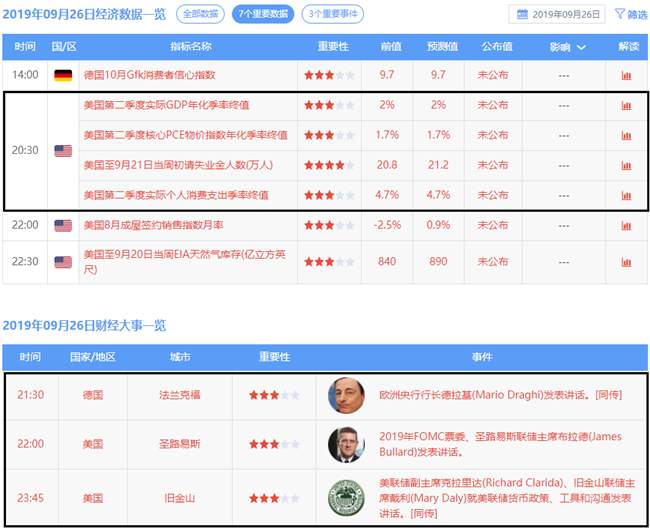Click US flag in 22:30 row
This screenshot has height=528, width=650.
tap(63, 262)
